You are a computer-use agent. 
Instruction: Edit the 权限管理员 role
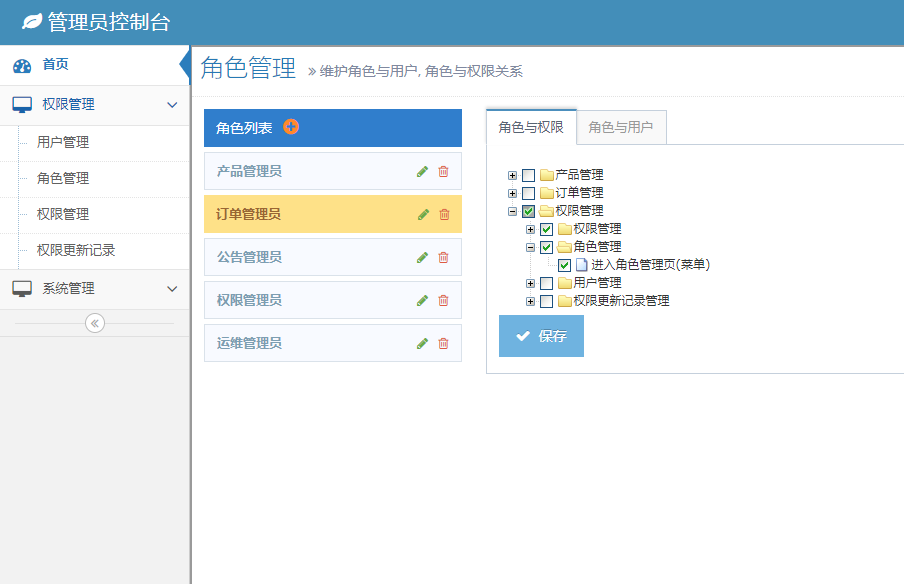423,300
